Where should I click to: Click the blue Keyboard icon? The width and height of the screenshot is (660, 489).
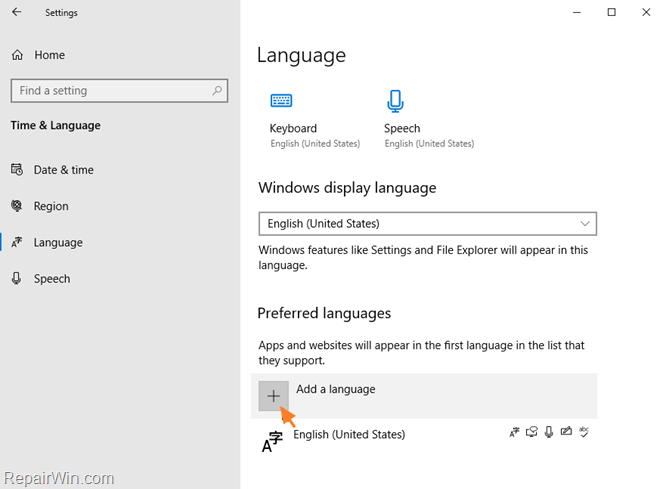click(281, 101)
